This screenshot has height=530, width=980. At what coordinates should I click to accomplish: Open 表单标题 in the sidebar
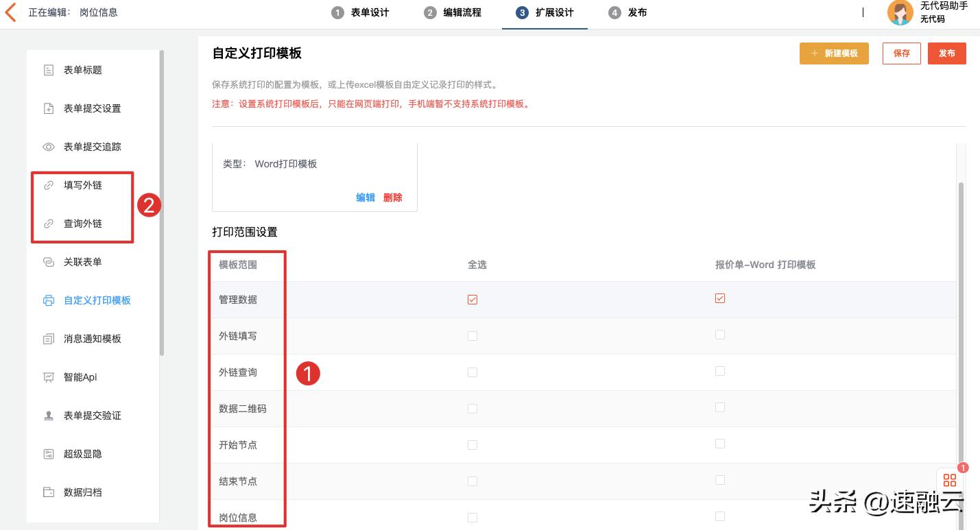(x=83, y=70)
